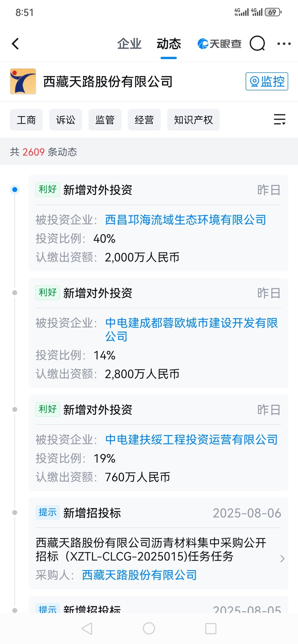Filter by 诉讼 category chip
Screen dimensions: 298x644
[x=66, y=120]
